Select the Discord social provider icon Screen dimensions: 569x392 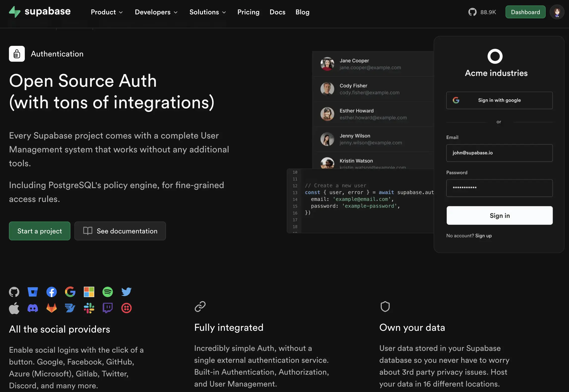[33, 308]
